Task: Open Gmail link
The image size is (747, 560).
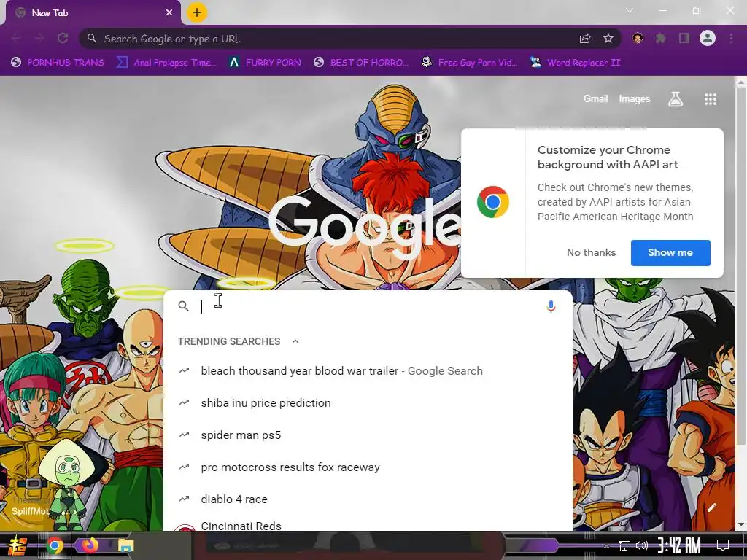Action: pos(595,98)
